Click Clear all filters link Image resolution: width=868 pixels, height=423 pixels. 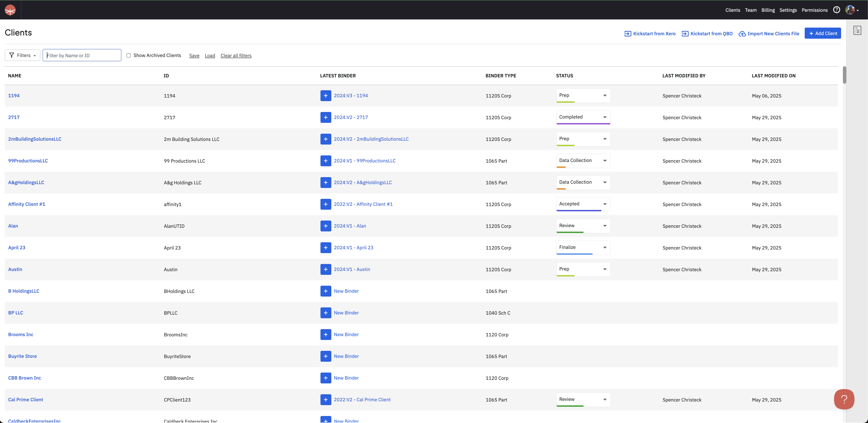[236, 56]
